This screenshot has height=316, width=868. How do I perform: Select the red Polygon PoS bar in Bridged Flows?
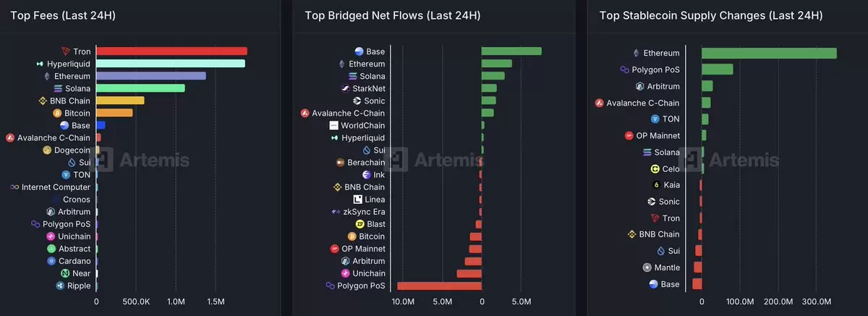click(x=439, y=286)
